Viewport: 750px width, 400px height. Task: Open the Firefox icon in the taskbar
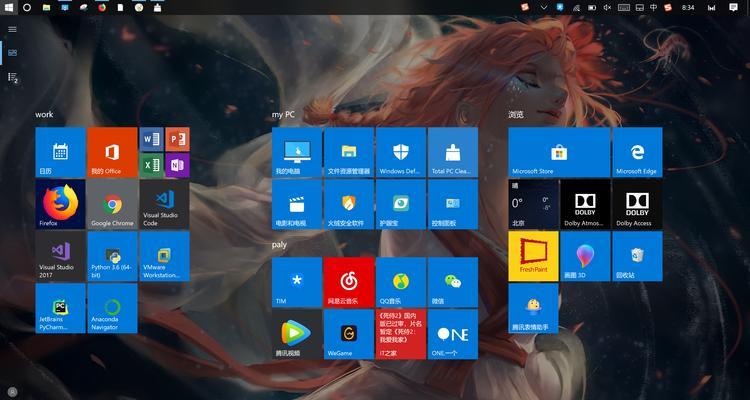coord(102,8)
